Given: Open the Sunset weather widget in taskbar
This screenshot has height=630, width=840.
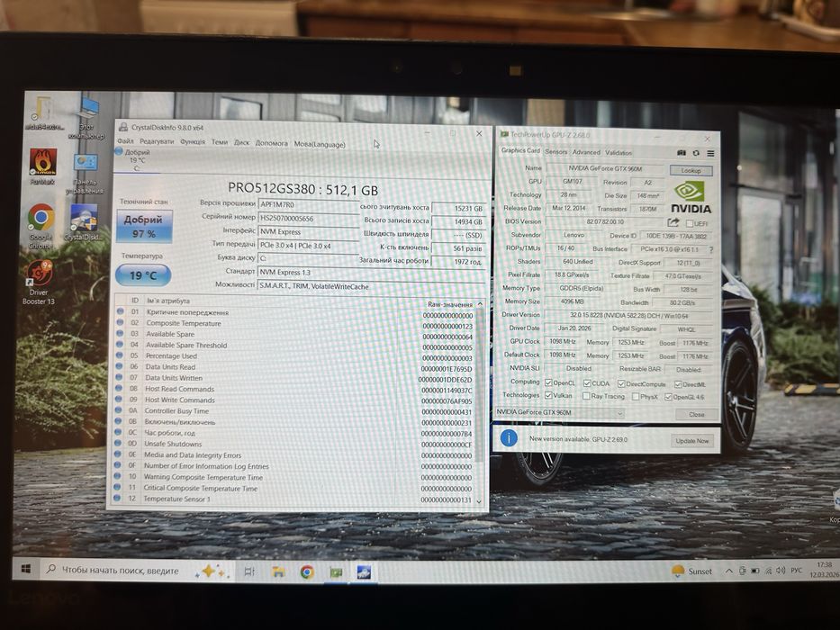Looking at the screenshot, I should point(691,571).
